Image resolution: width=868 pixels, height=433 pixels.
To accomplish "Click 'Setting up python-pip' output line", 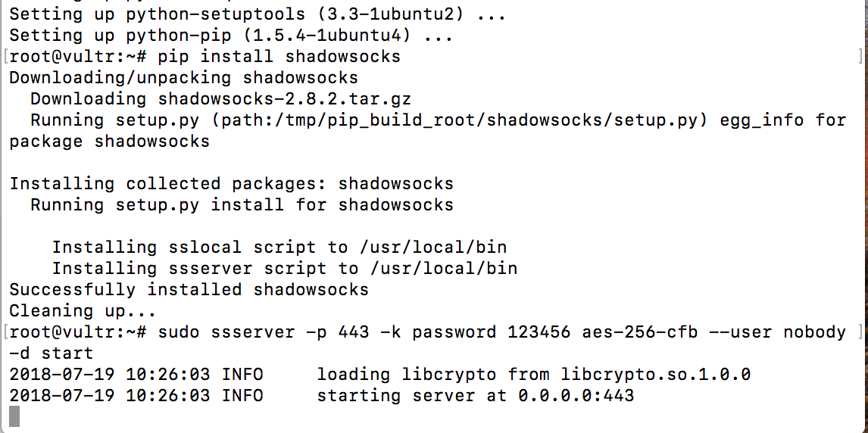I will point(231,36).
